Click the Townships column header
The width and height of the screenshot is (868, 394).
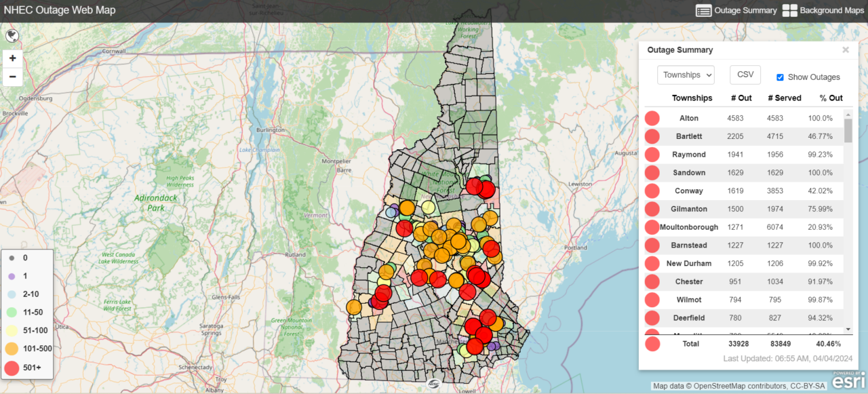click(692, 98)
